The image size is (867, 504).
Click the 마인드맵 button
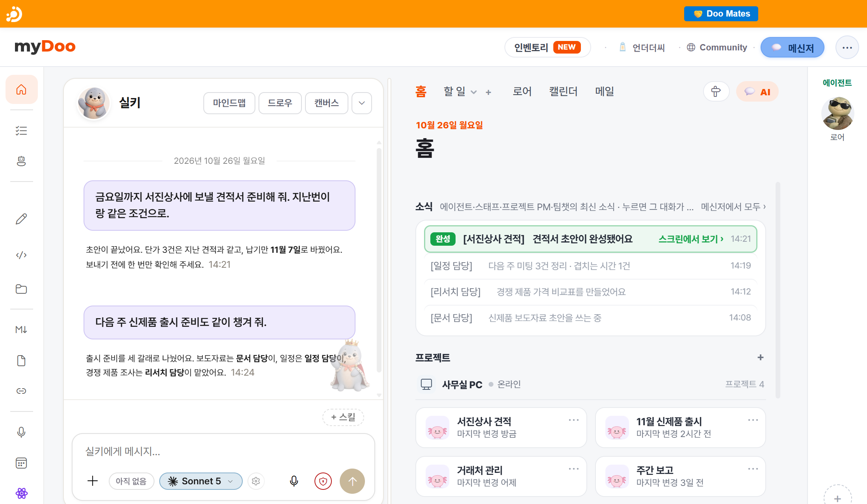click(x=229, y=103)
